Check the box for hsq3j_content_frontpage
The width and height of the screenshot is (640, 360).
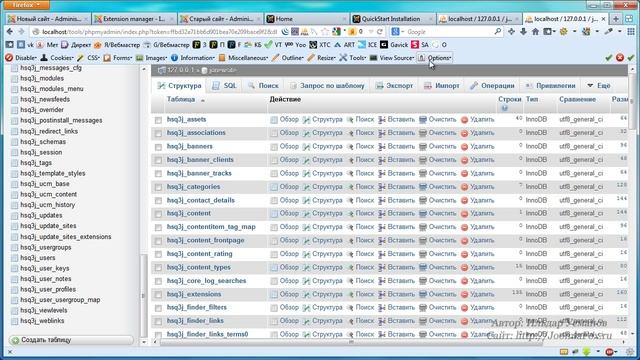click(x=158, y=241)
